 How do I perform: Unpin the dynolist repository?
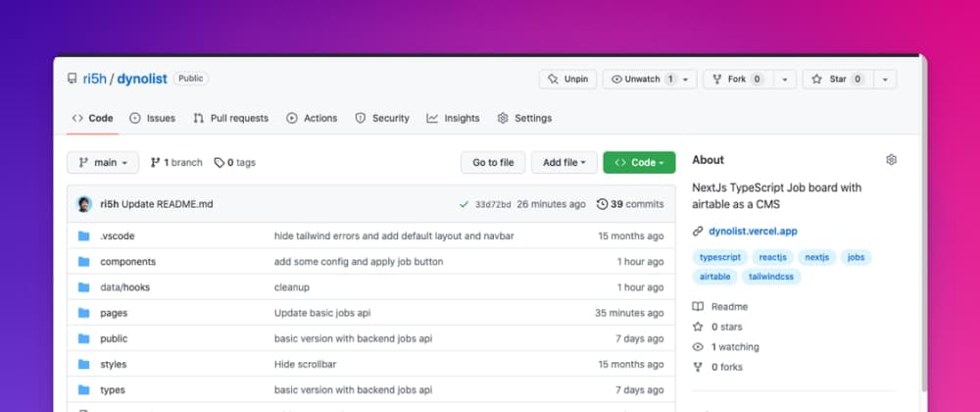click(568, 79)
